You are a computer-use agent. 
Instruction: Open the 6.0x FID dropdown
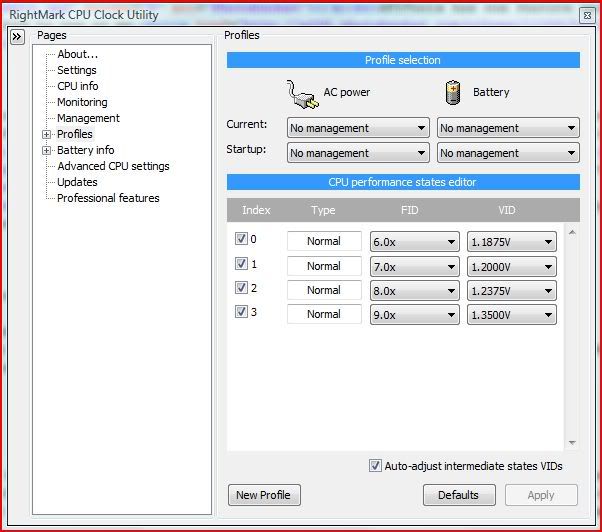point(415,242)
